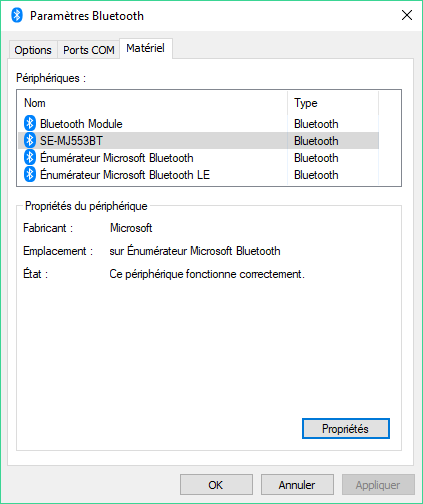The width and height of the screenshot is (423, 504).
Task: Click the status text 'Ce périphérique fonctionne correctement.'
Action: click(207, 274)
